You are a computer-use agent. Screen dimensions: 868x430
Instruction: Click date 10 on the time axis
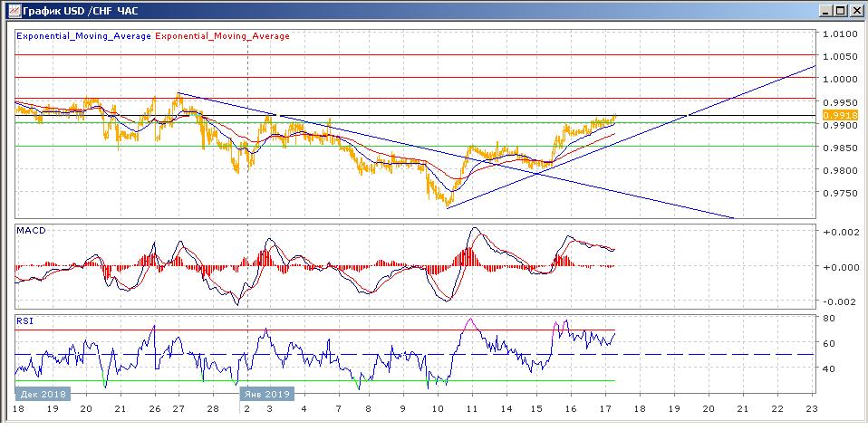point(439,408)
